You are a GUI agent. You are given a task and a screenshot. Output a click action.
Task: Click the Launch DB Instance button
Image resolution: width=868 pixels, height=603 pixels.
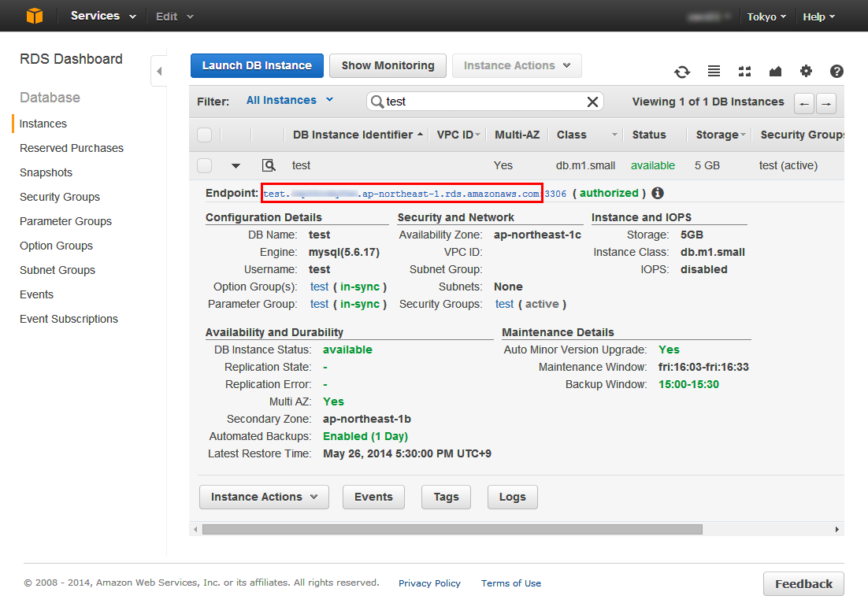(257, 65)
